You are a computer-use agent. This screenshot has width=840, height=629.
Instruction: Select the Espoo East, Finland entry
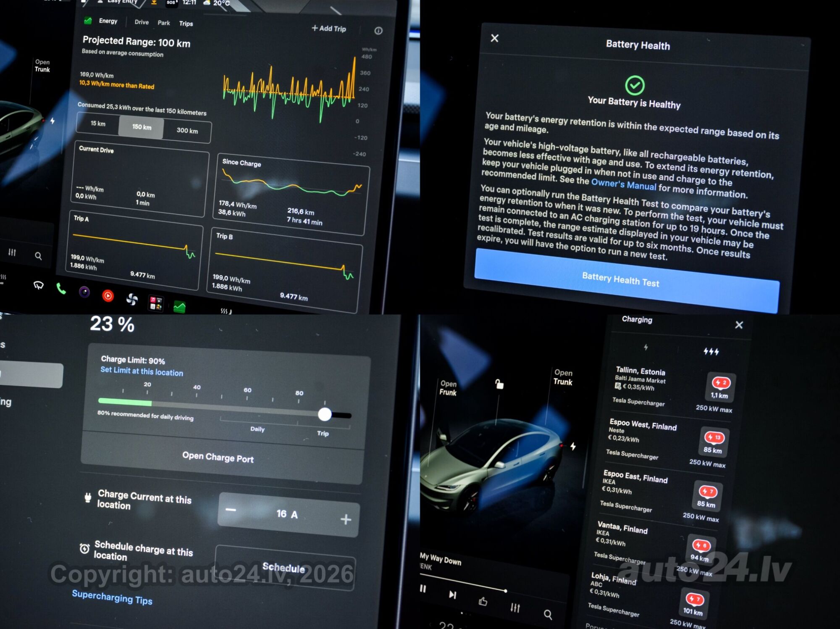click(661, 496)
